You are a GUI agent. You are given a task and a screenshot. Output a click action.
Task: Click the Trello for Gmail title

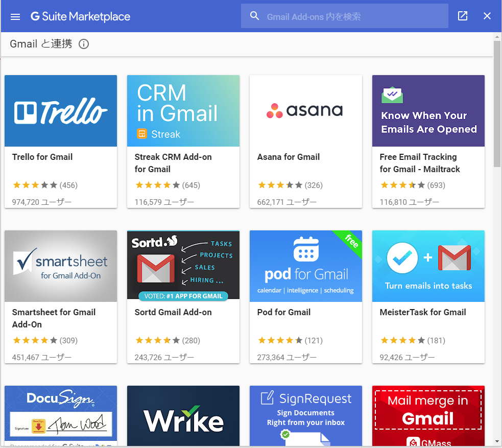(42, 157)
